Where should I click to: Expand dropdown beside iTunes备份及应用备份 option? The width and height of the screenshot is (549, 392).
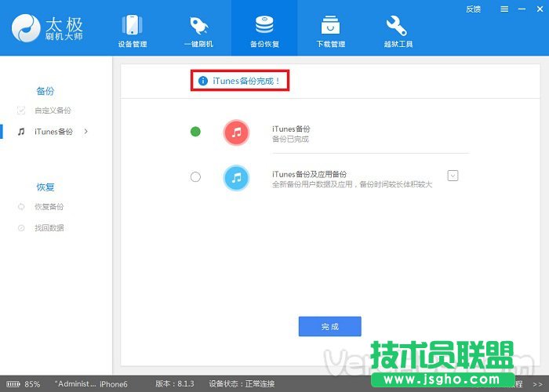coord(453,176)
